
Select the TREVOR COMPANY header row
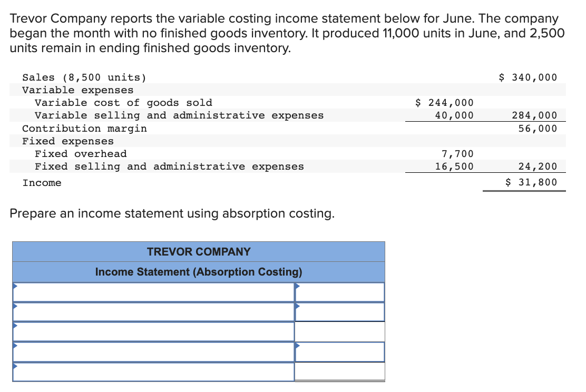tap(199, 251)
